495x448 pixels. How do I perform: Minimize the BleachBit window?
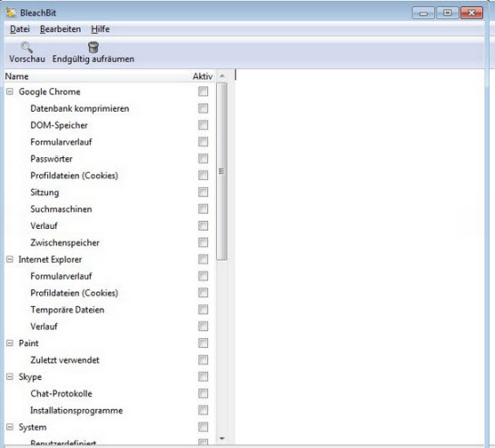click(x=423, y=13)
